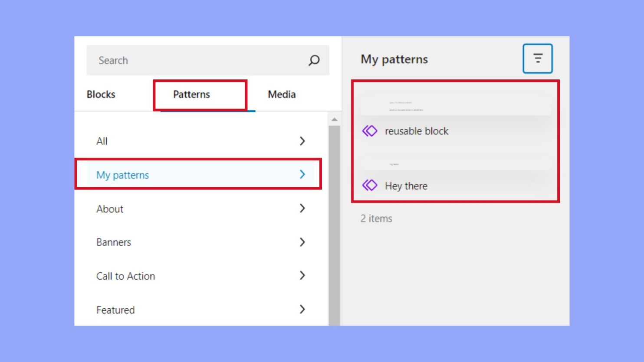The width and height of the screenshot is (644, 362).
Task: Open the filter options in My patterns panel
Action: [x=538, y=58]
